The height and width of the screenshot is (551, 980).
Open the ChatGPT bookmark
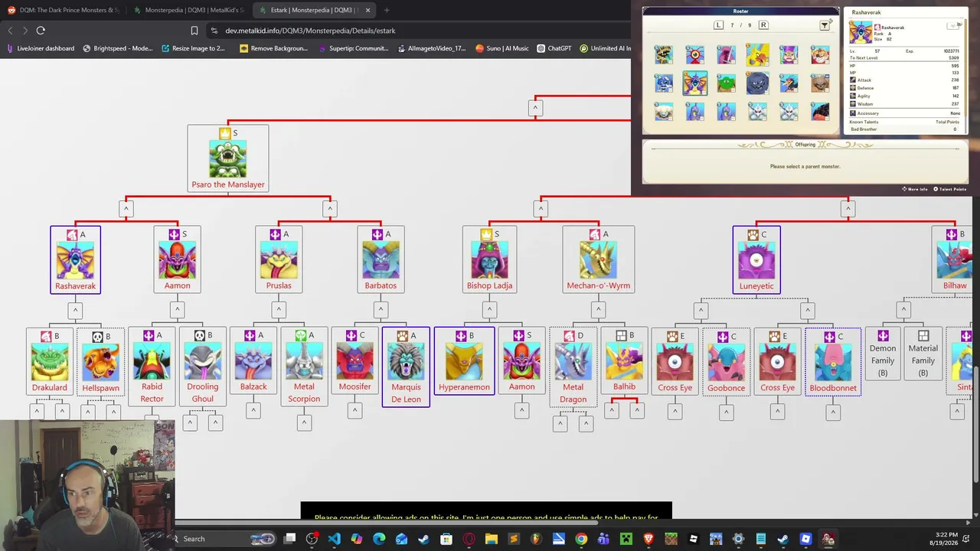coord(554,48)
